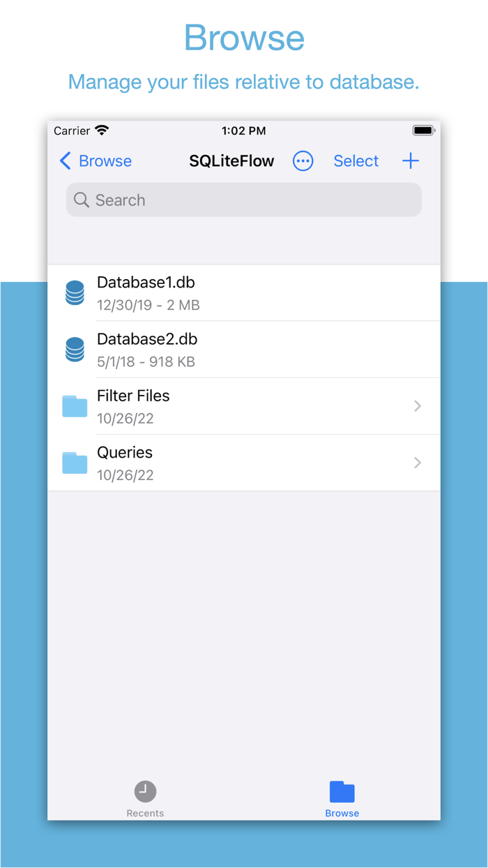Screen dimensions: 488x868
Task: Switch to the Browse tab
Action: point(342,797)
